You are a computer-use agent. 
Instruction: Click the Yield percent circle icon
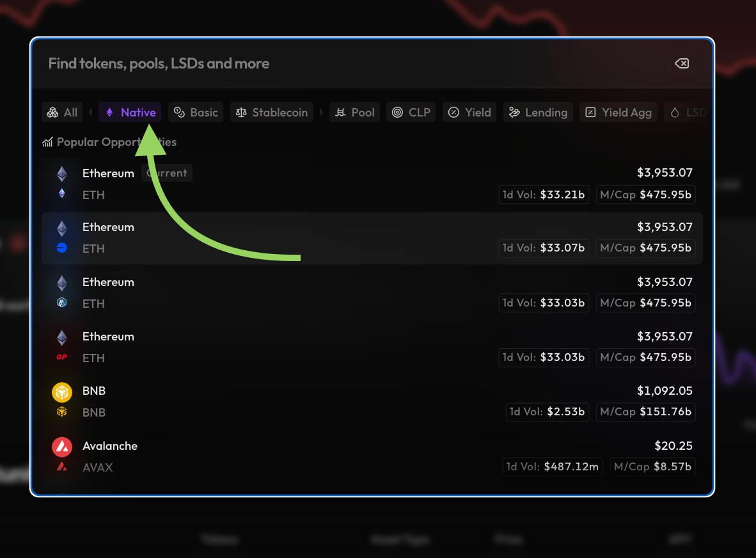click(x=453, y=113)
